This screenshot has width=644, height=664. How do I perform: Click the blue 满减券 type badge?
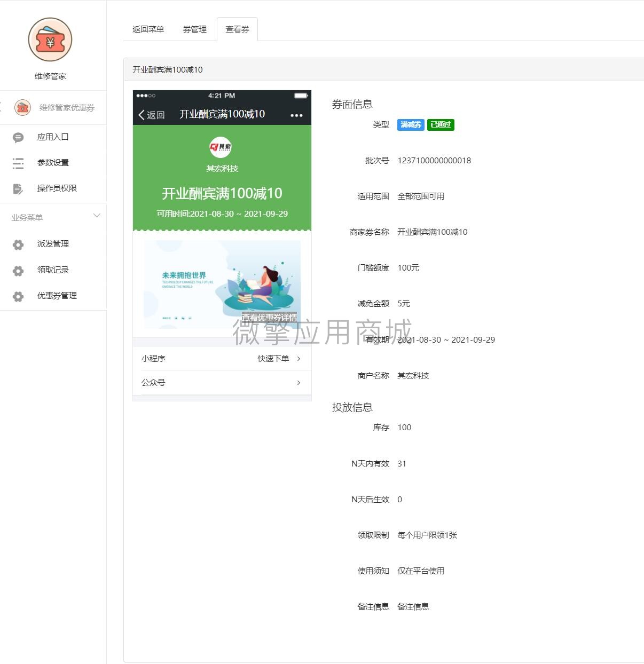pos(411,125)
